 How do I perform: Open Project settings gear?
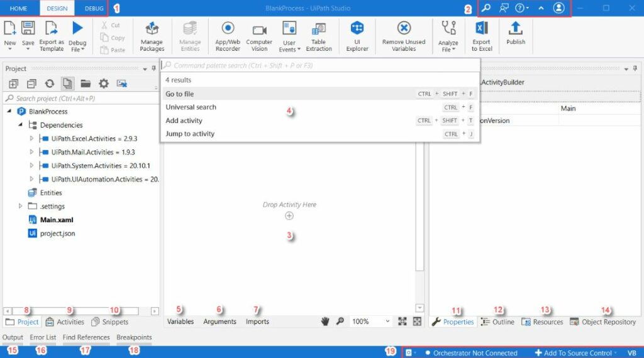pyautogui.click(x=104, y=84)
